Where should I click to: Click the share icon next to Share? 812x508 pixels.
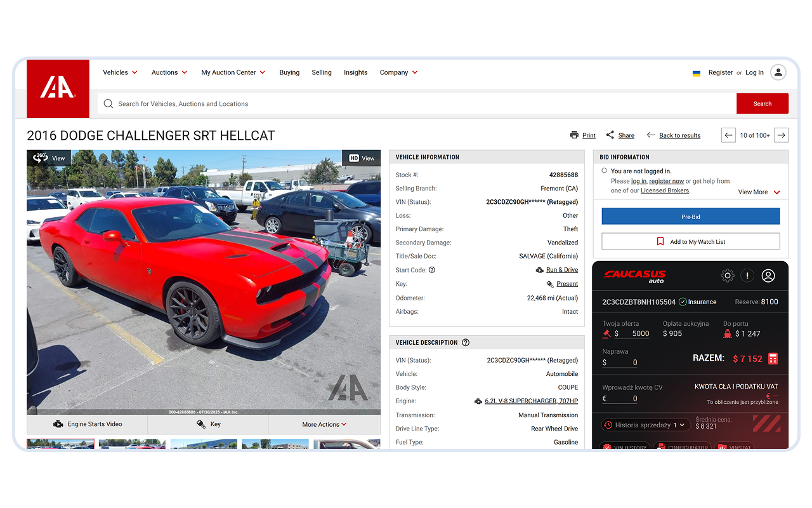point(610,135)
